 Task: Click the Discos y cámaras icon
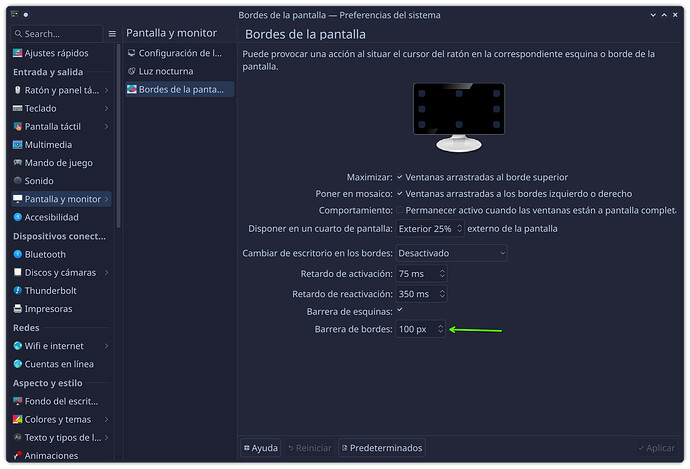18,272
